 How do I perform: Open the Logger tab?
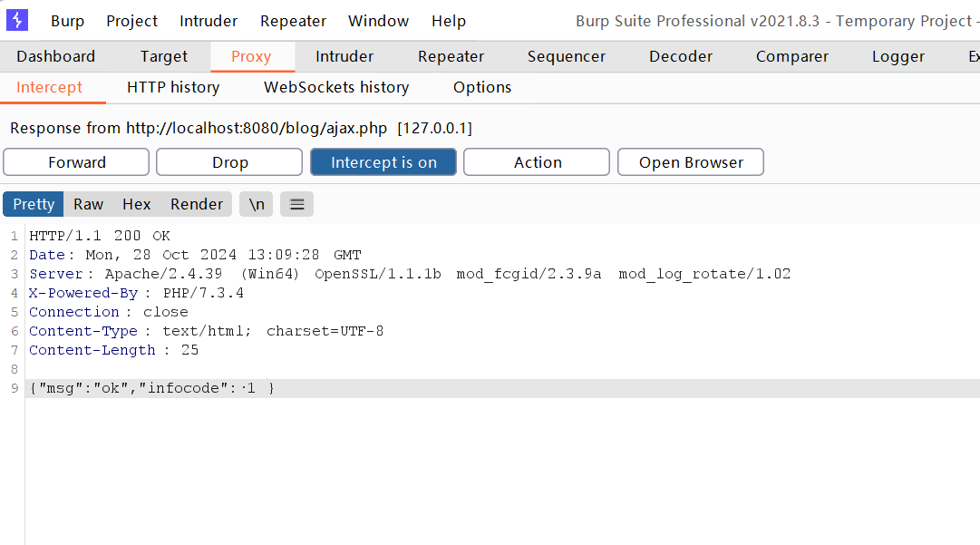[898, 57]
